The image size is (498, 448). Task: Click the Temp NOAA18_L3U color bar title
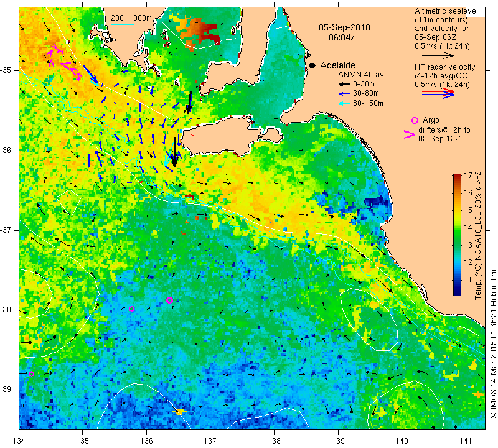478,235
